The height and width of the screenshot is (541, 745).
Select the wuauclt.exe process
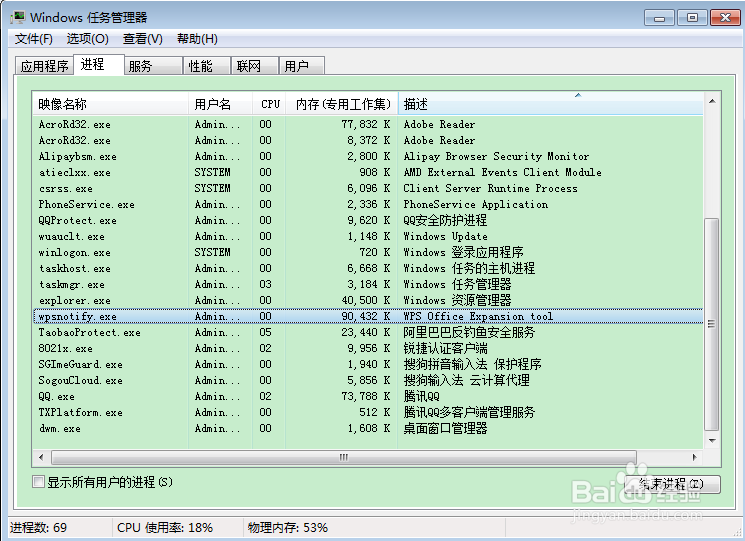tap(368, 237)
